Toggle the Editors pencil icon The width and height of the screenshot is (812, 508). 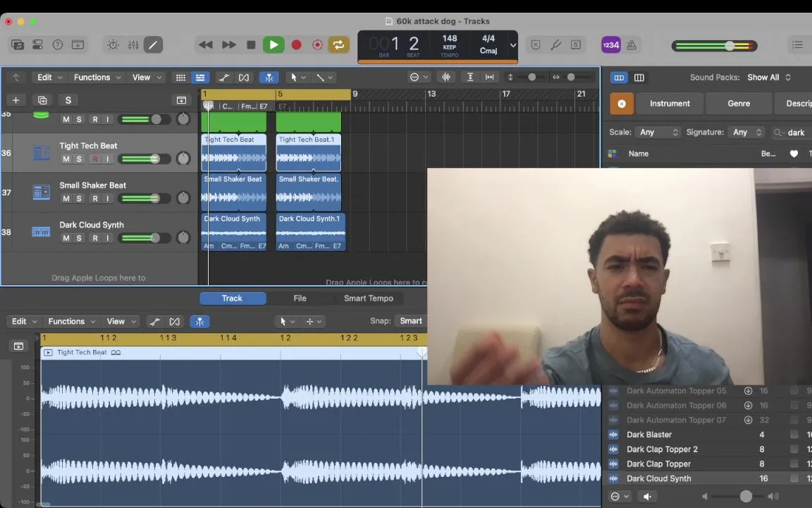click(x=153, y=44)
